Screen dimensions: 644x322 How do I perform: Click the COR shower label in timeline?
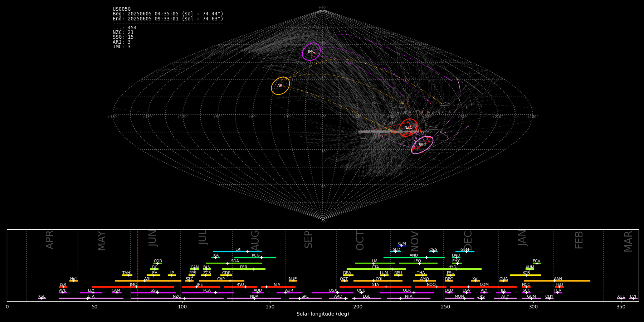click(158, 261)
